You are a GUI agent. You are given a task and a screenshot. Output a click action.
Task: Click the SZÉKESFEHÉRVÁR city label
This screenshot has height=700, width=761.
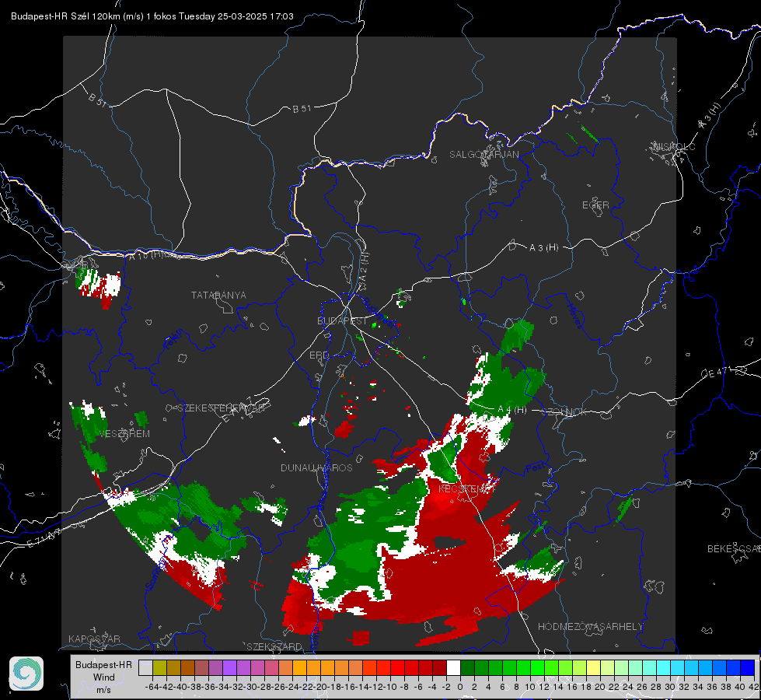221,408
